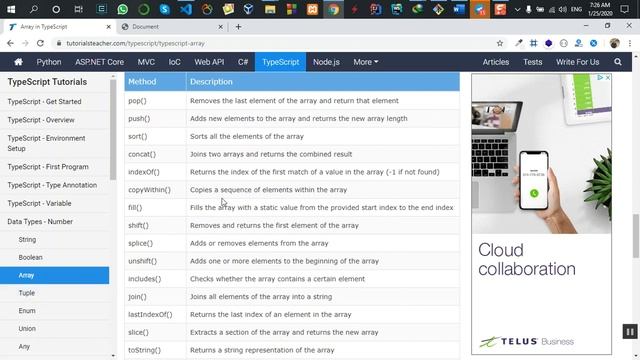This screenshot has width=640, height=360.
Task: Show hidden system tray icons
Action: pos(517,9)
